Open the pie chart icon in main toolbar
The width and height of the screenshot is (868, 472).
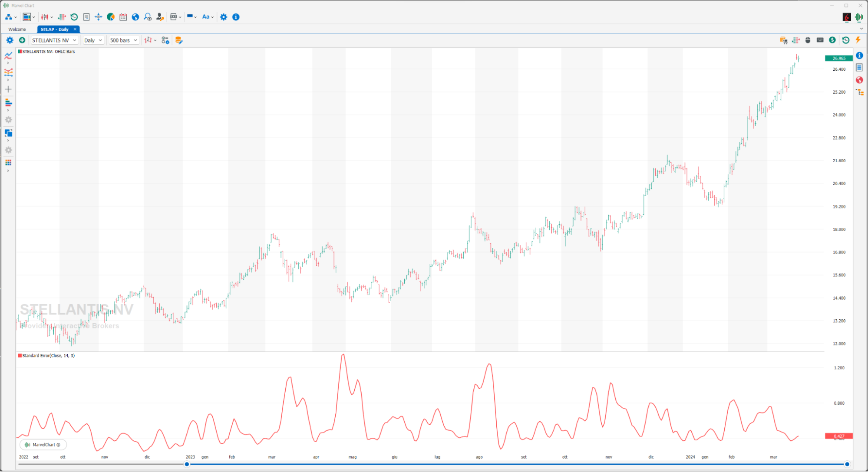[x=111, y=17]
